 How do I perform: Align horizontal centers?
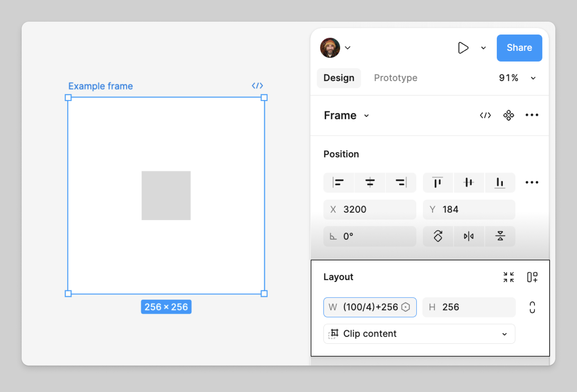coord(370,182)
